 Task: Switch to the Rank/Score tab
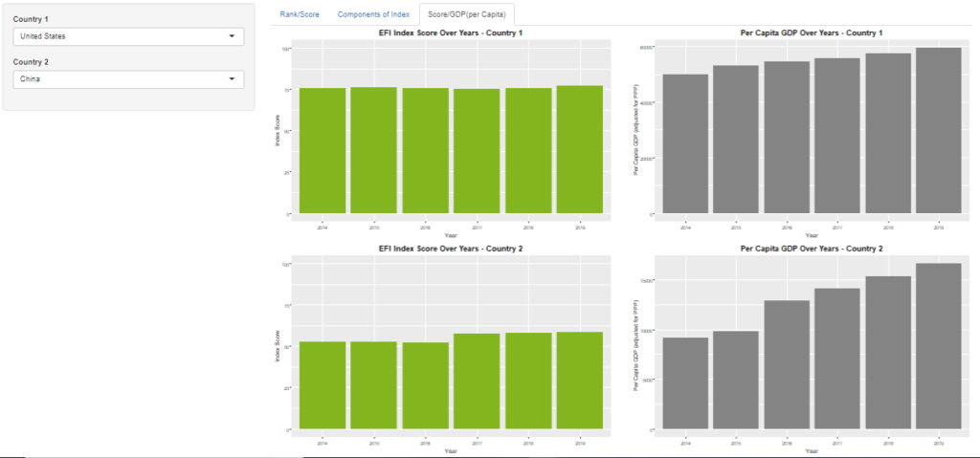(x=299, y=14)
